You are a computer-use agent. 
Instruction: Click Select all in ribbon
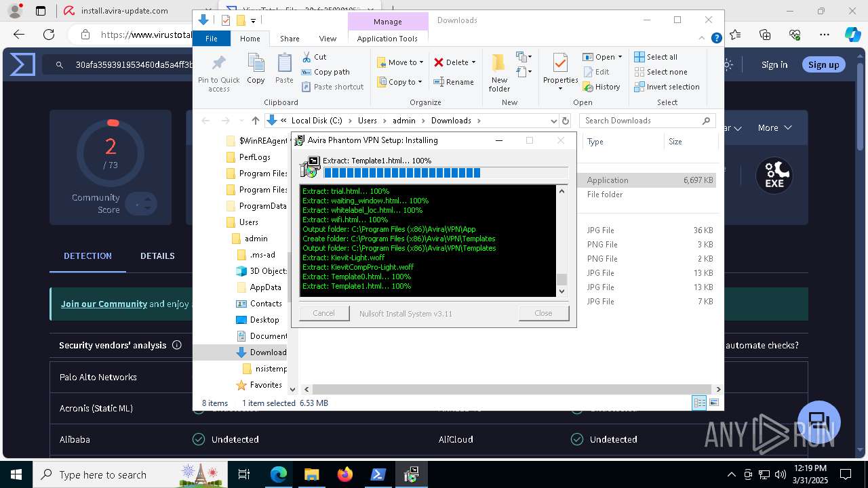pos(656,57)
